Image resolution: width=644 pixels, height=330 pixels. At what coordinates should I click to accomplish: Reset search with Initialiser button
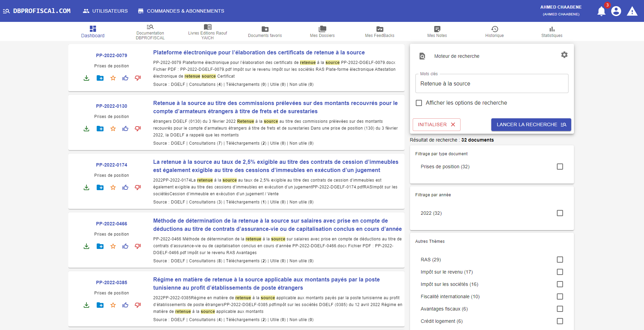[x=436, y=124]
